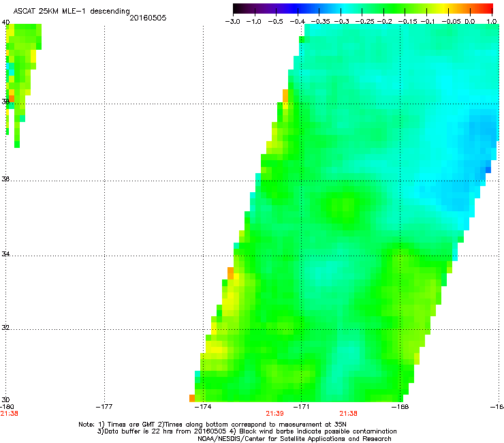Viewport: 504px width, 443px height.
Task: Click the latitude label '32'
Action: pyautogui.click(x=5, y=328)
